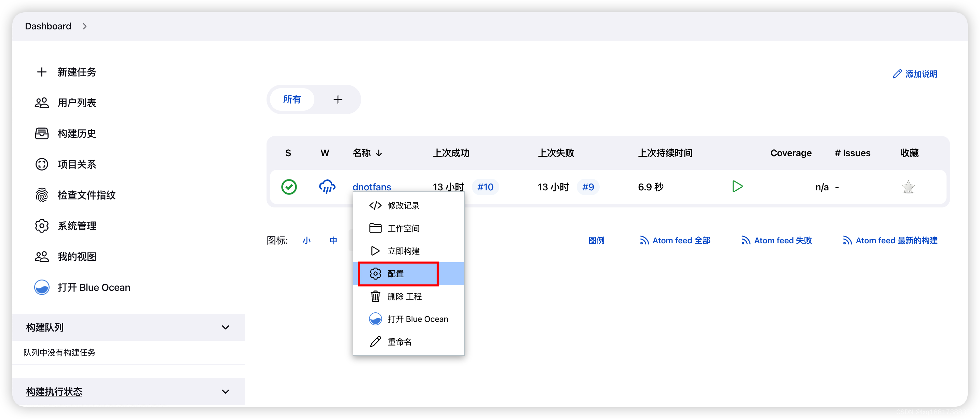This screenshot has height=419, width=980.
Task: Click the 队列中没有构建任务 text
Action: click(59, 352)
